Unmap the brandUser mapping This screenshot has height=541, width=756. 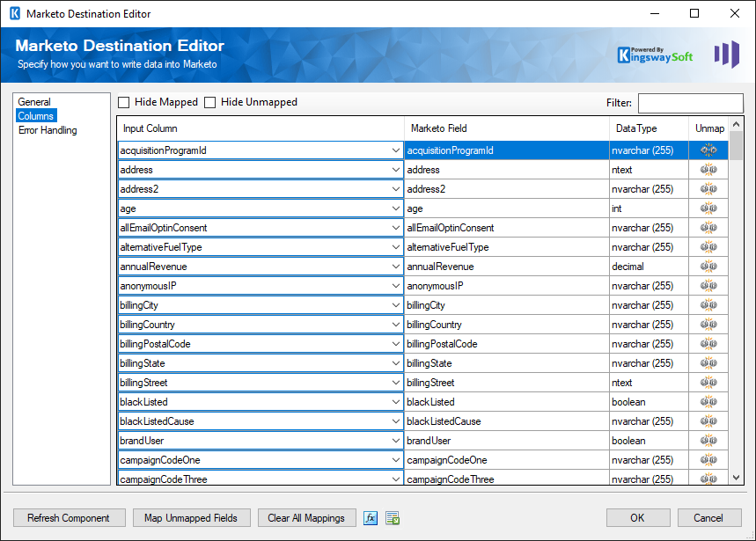tap(708, 441)
